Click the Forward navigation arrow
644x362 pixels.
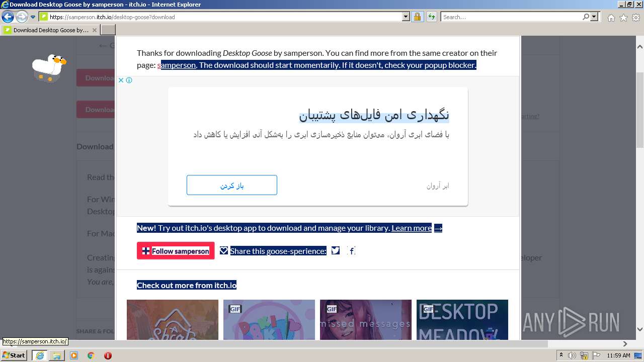tap(22, 17)
